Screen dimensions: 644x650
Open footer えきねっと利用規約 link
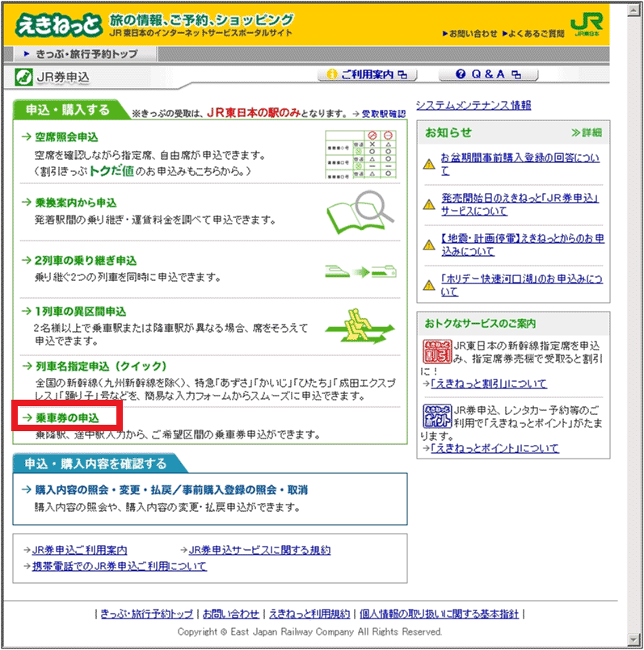tap(309, 614)
